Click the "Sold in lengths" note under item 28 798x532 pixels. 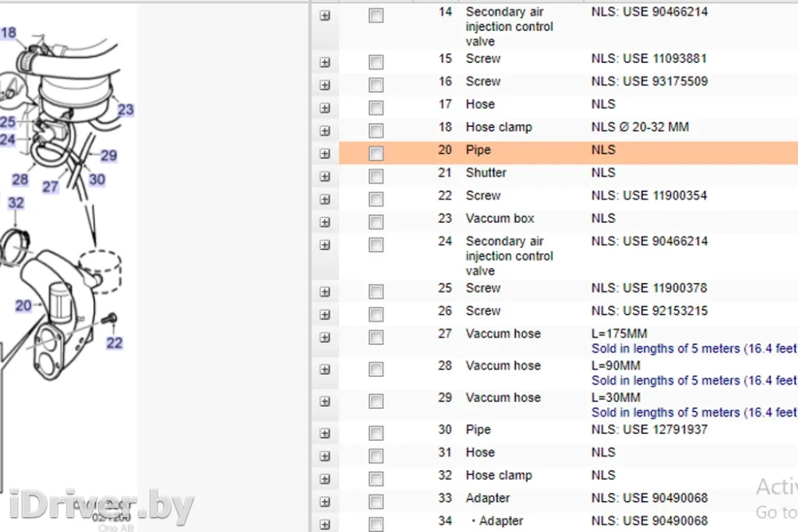point(694,381)
